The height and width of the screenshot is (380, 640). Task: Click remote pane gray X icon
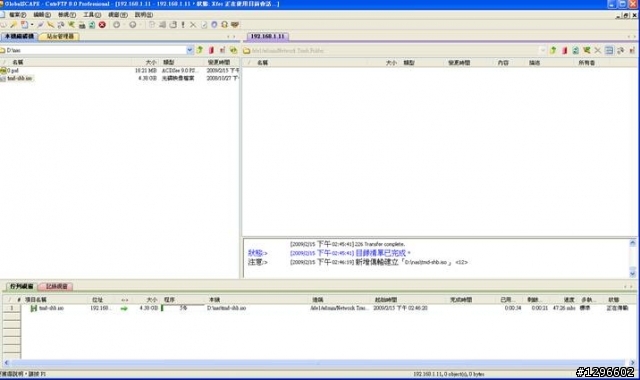click(598, 51)
